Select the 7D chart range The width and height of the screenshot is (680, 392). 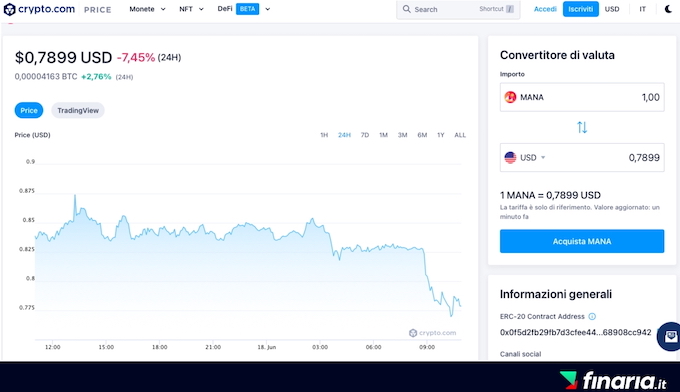pyautogui.click(x=365, y=135)
